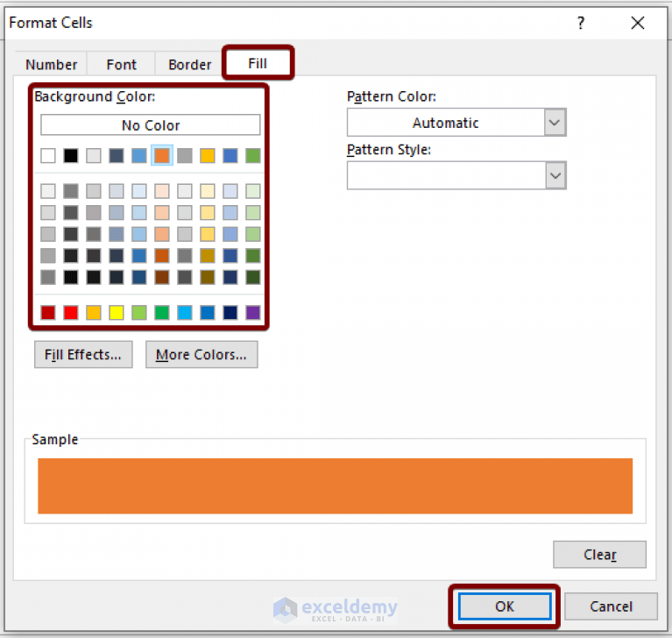Choose the darkest olive-brown shade of gold
The image size is (672, 638).
point(208,277)
